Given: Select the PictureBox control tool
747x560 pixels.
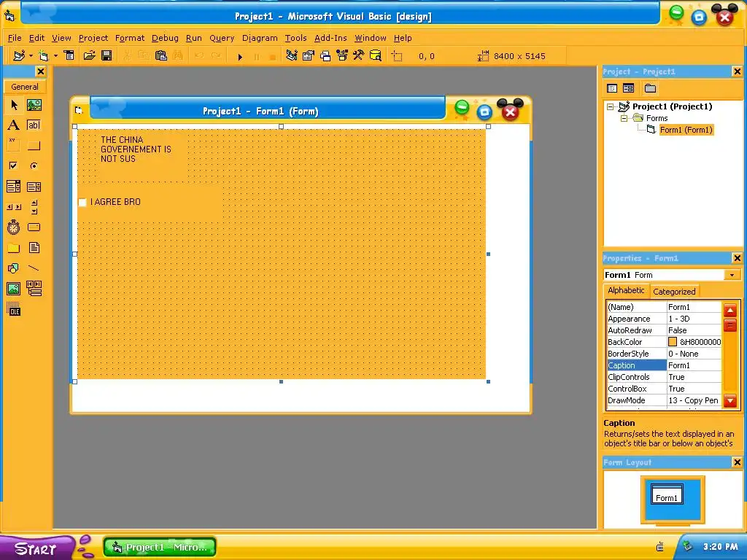Looking at the screenshot, I should pos(34,105).
